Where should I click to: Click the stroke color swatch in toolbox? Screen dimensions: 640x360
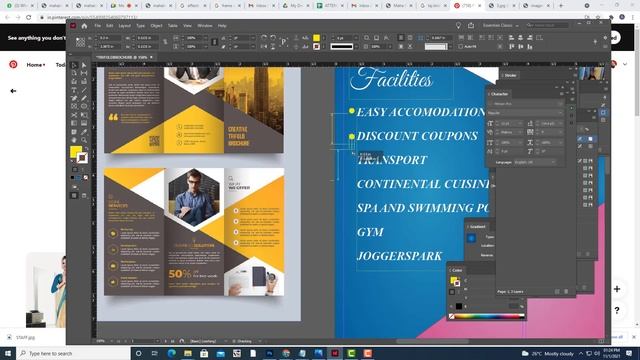click(82, 158)
